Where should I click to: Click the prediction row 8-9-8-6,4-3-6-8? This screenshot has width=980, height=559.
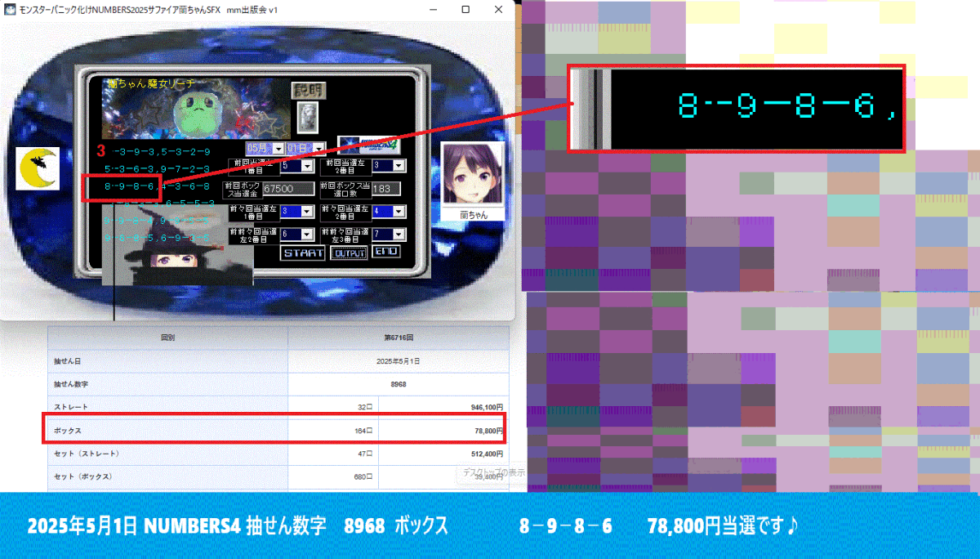tap(158, 186)
